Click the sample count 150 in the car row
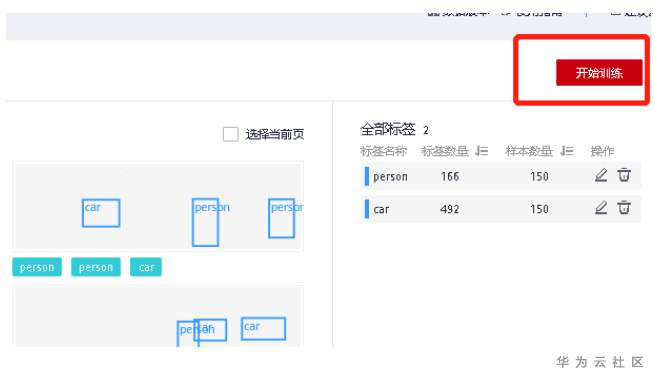The image size is (654, 384). point(539,209)
